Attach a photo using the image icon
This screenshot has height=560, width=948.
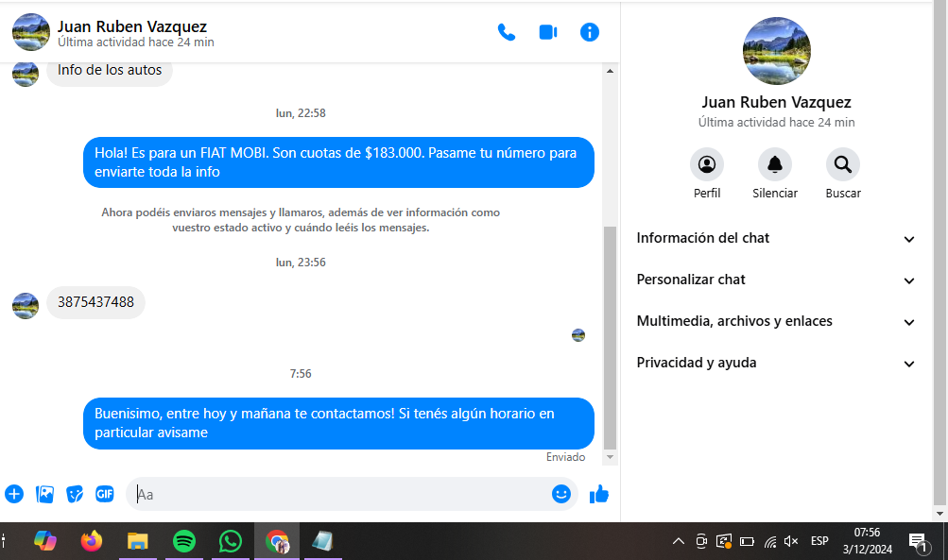tap(44, 494)
